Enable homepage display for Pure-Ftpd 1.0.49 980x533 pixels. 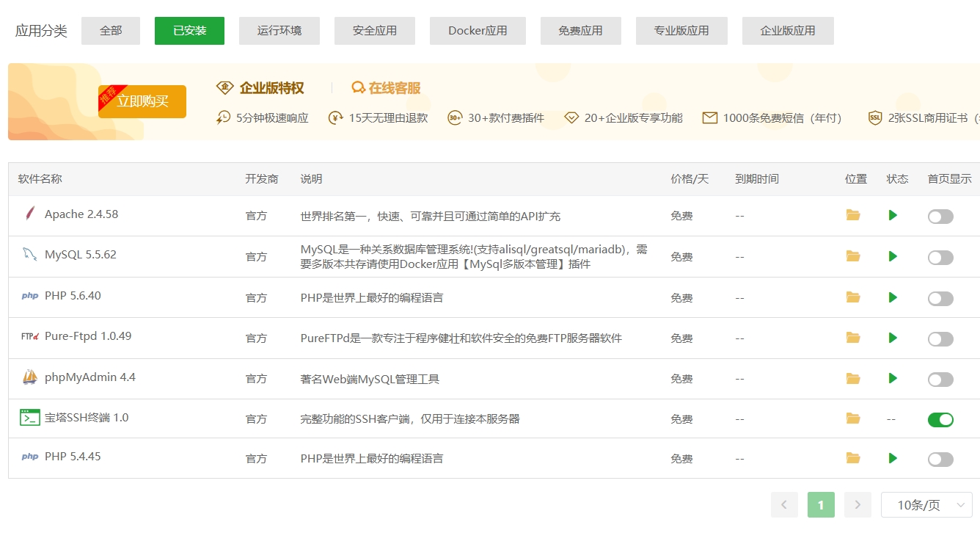coord(940,339)
